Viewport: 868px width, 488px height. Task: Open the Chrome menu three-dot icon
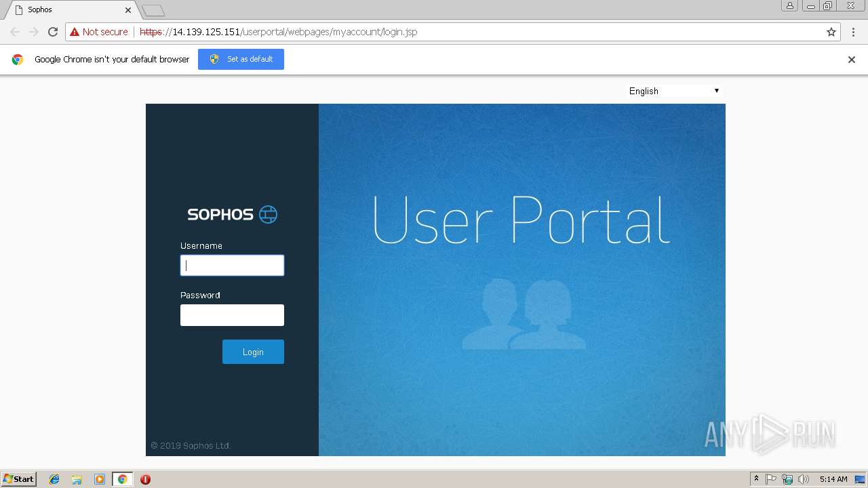[x=853, y=32]
